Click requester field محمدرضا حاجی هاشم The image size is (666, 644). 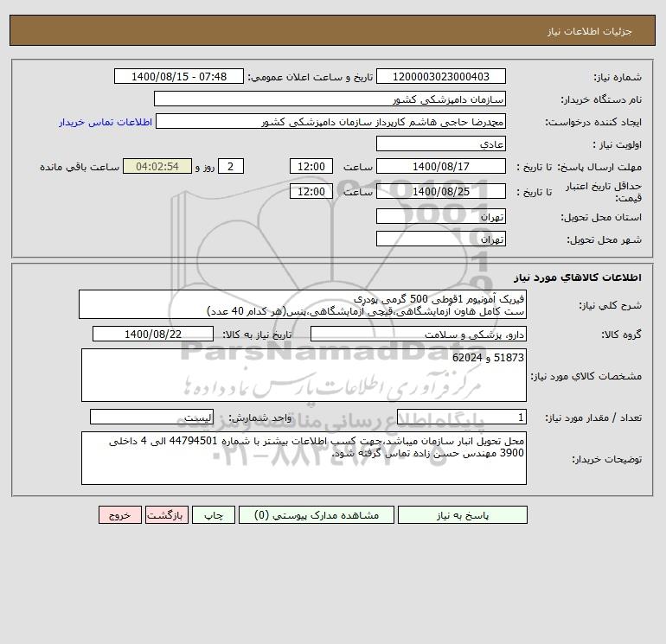[x=330, y=121]
